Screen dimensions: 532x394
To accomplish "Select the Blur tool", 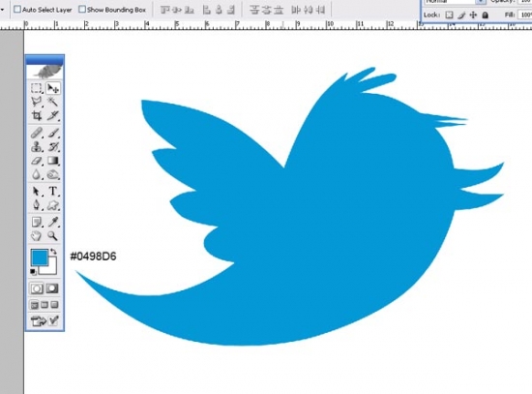I will 37,174.
